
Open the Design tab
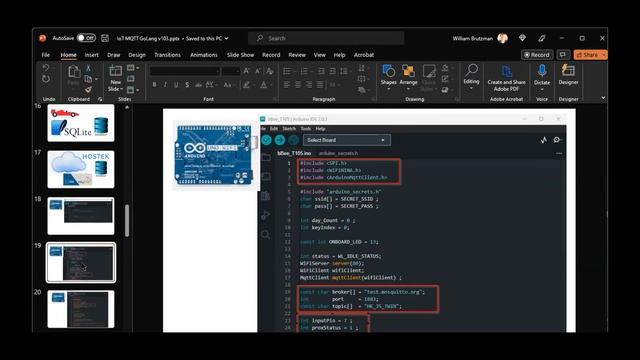(x=137, y=55)
